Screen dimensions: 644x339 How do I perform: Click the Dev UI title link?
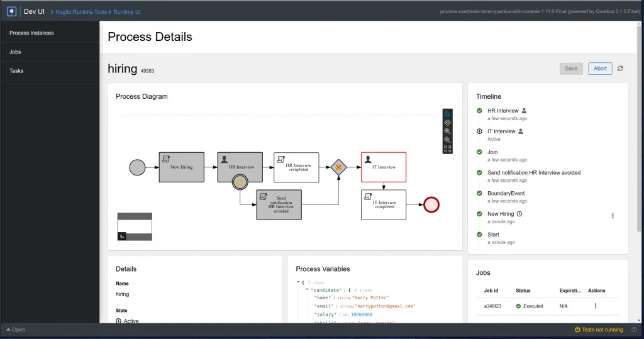tap(34, 11)
